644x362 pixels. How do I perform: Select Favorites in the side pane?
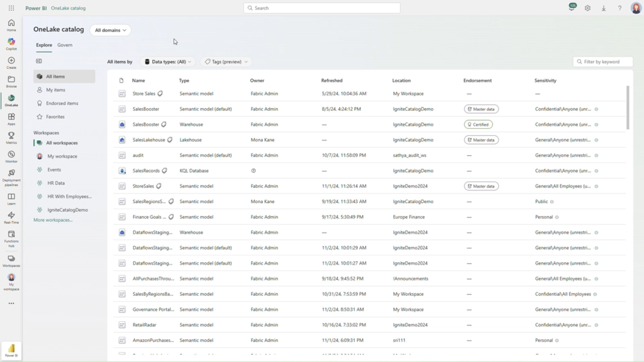65,117
